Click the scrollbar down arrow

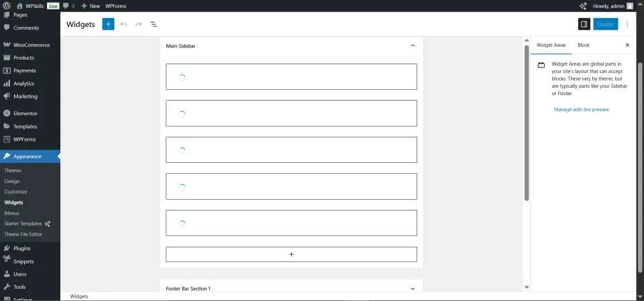tap(527, 288)
